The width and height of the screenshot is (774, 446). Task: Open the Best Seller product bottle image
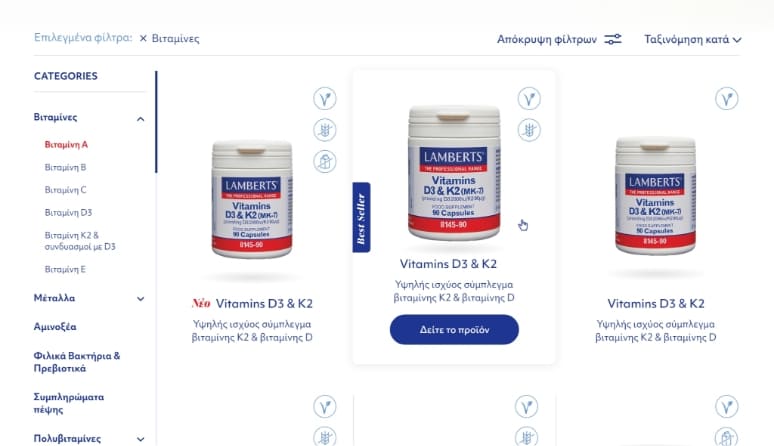pyautogui.click(x=454, y=173)
